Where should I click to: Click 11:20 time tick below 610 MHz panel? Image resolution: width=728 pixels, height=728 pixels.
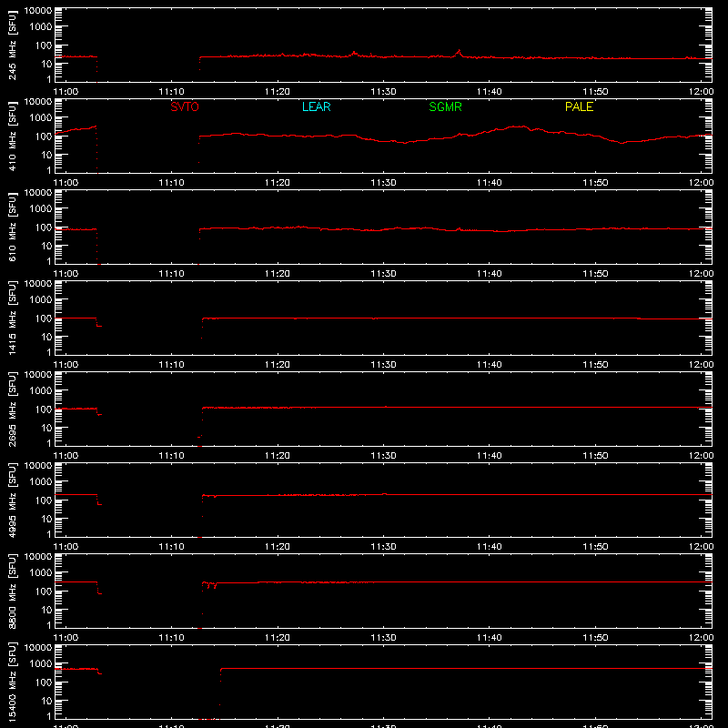point(278,274)
